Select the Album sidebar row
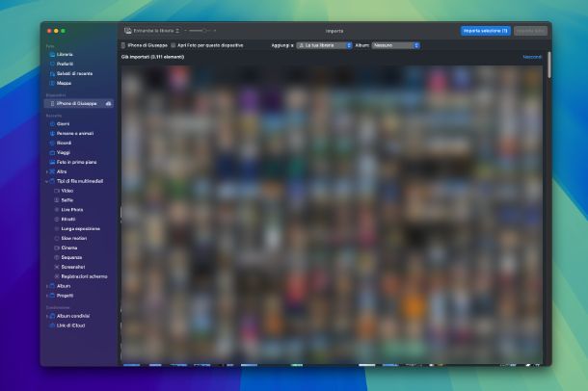588x391 pixels. [x=79, y=286]
